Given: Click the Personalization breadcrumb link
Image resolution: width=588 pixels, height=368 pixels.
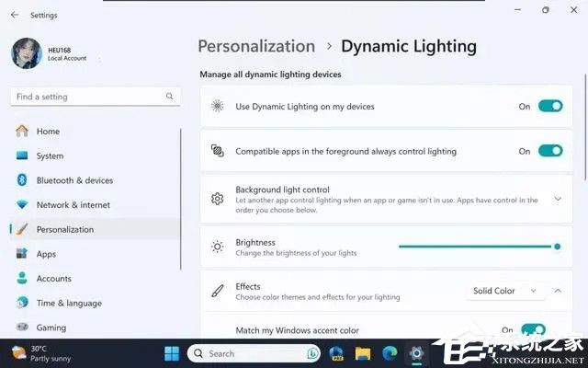Looking at the screenshot, I should pos(256,47).
